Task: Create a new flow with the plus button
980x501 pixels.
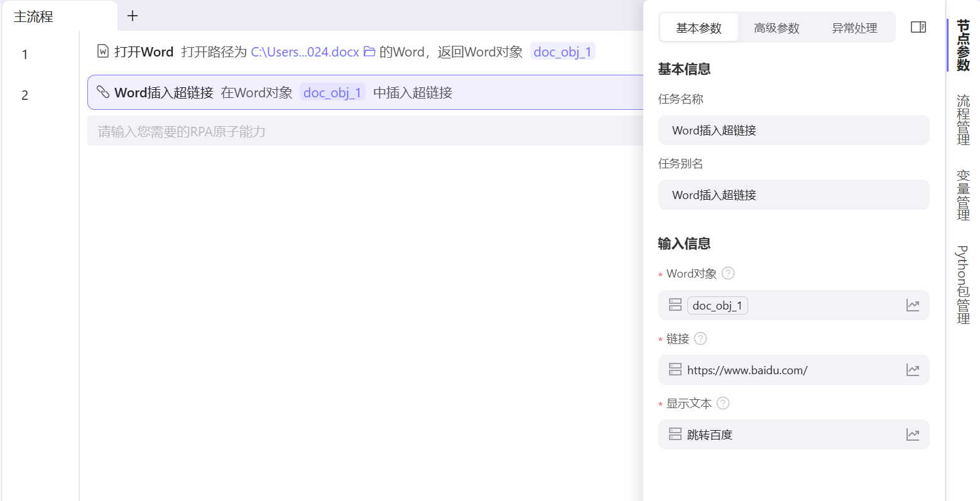Action: [x=132, y=17]
